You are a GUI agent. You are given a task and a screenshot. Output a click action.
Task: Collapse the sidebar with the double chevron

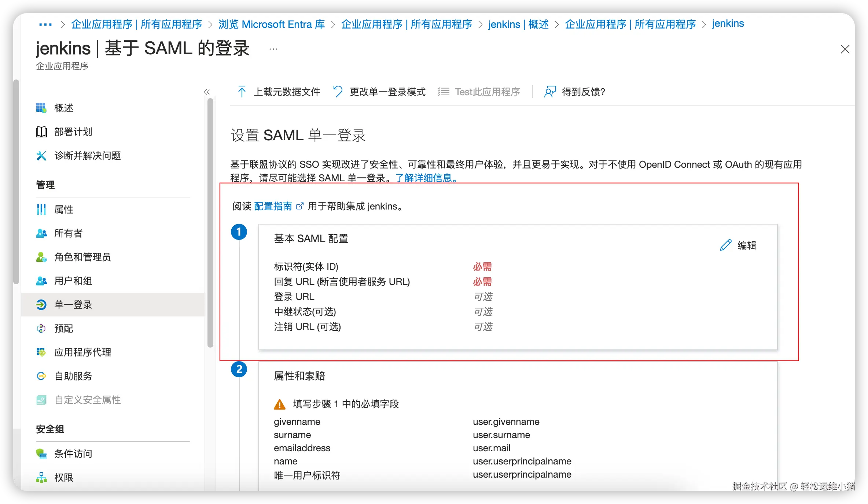click(x=207, y=92)
